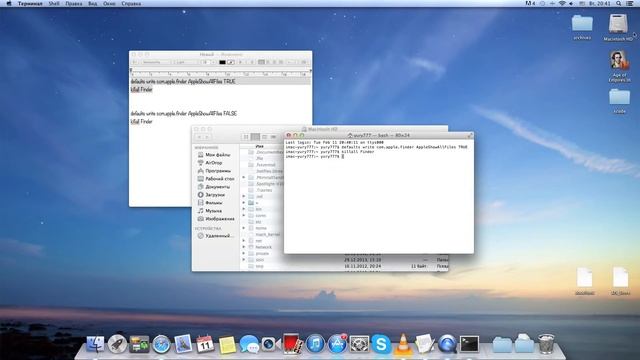This screenshot has height=360, width=640.
Task: Open System Preferences gear icon in Dock
Action: [359, 344]
